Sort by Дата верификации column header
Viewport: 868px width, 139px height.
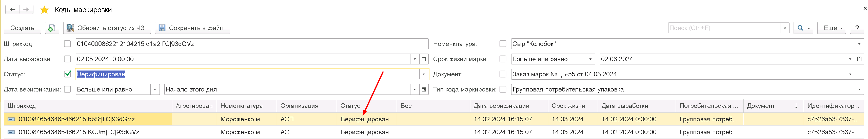pyautogui.click(x=501, y=106)
